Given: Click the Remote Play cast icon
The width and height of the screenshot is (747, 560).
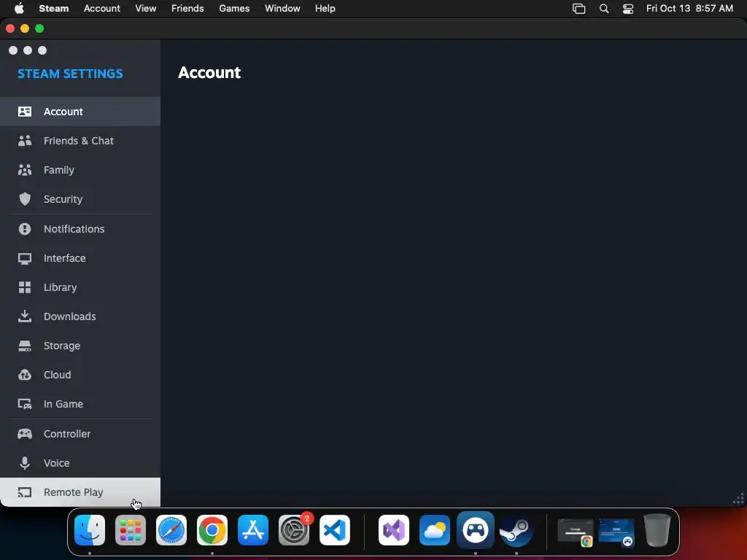Looking at the screenshot, I should click(x=25, y=492).
